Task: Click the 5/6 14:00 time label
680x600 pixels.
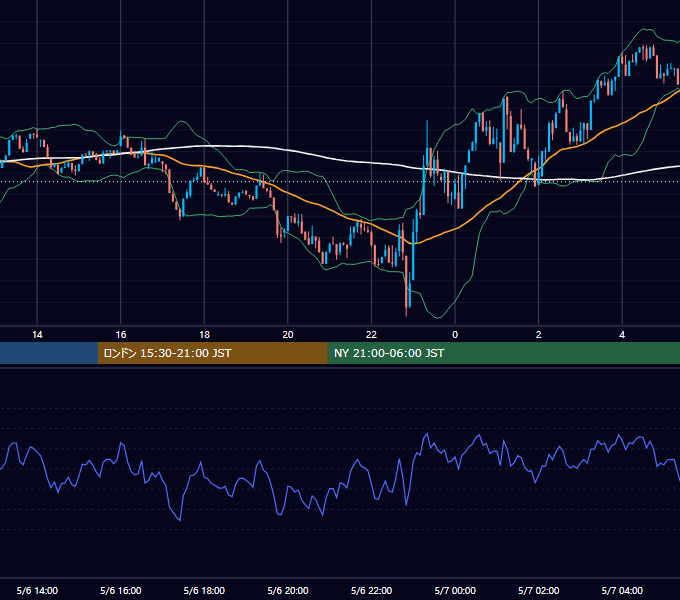Action: click(x=37, y=590)
